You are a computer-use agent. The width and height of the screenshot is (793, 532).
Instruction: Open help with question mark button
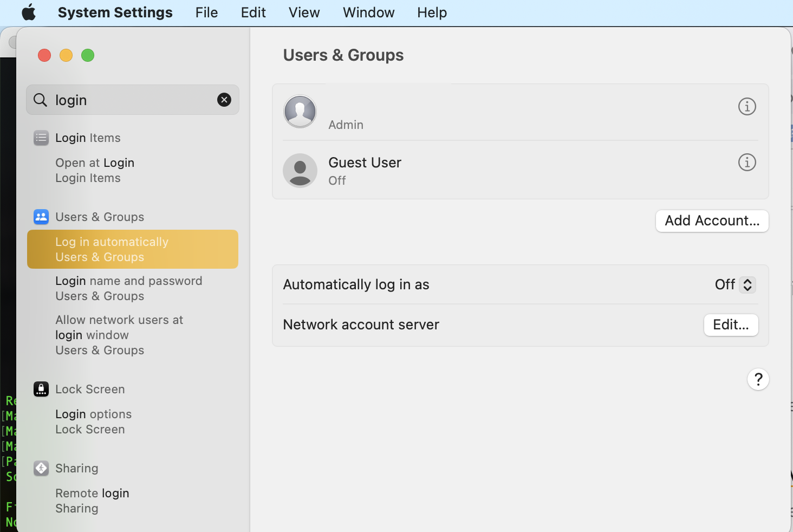coord(758,379)
